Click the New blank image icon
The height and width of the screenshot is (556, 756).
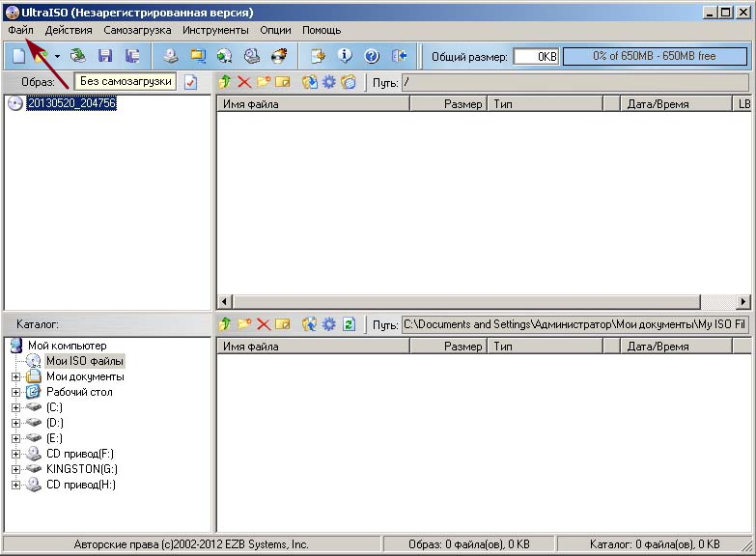pyautogui.click(x=18, y=56)
